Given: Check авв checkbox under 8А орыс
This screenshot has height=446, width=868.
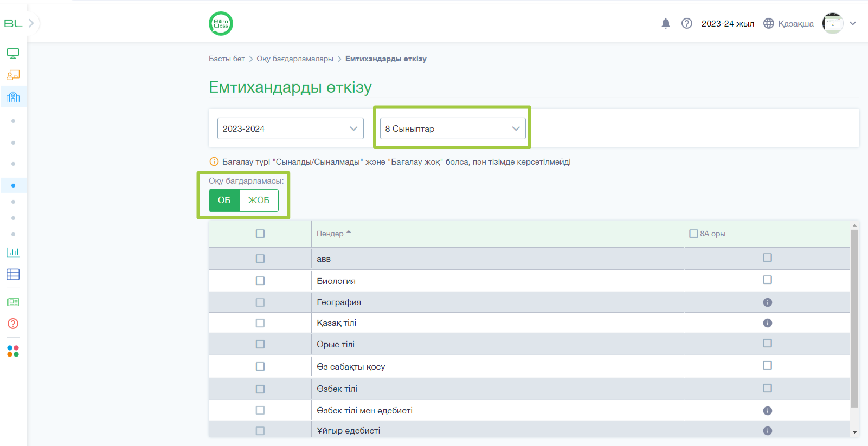Looking at the screenshot, I should [767, 257].
